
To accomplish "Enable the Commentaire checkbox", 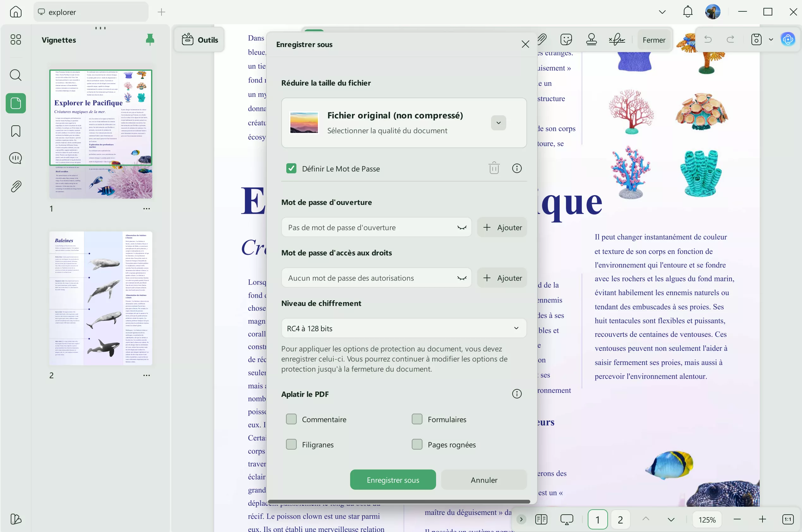I will [x=291, y=419].
